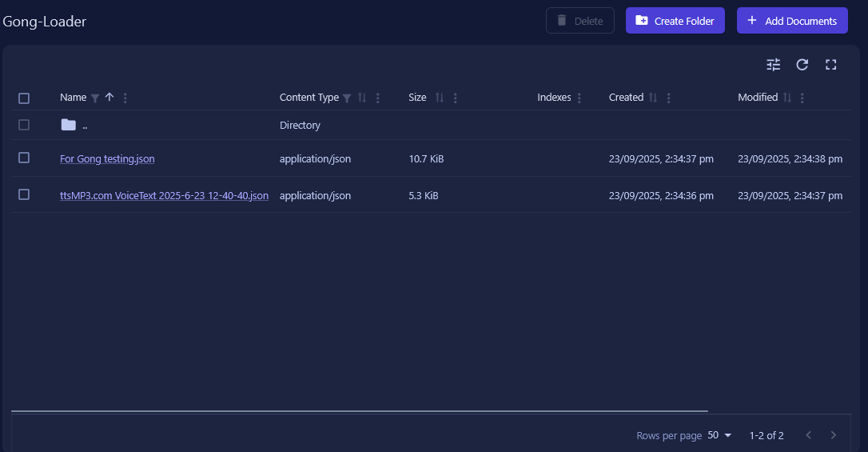Screen dimensions: 868x452
Task: Tick the select-all checkbox in header
Action: tap(24, 98)
